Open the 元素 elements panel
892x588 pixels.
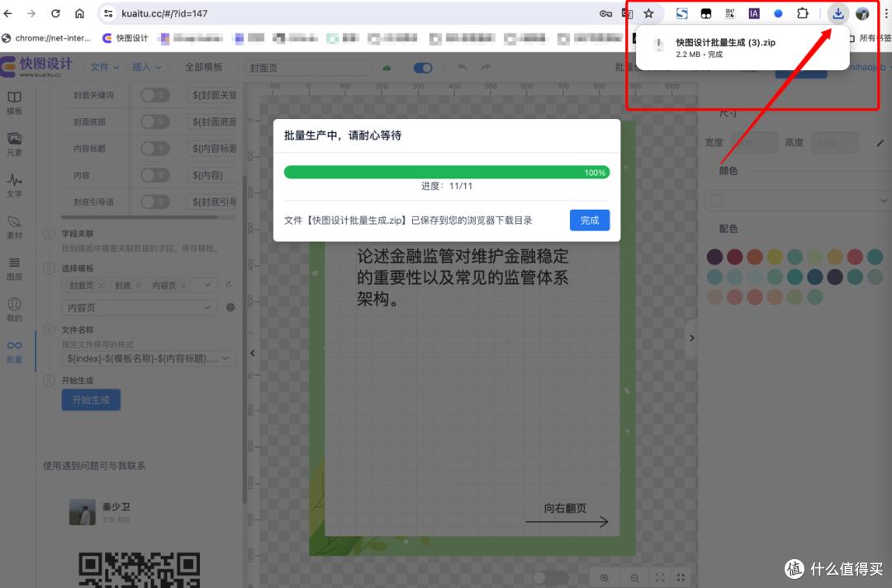point(15,145)
